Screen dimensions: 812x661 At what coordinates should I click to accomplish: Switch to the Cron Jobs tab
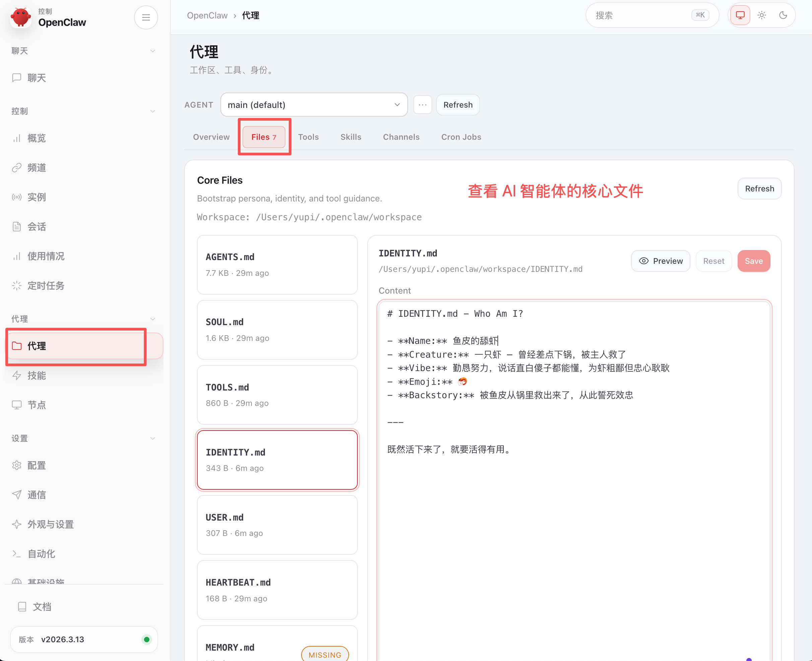[x=461, y=137]
